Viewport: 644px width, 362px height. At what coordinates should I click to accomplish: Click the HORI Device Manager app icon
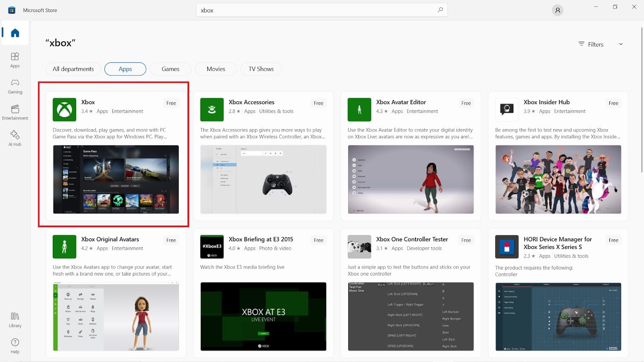(x=507, y=247)
